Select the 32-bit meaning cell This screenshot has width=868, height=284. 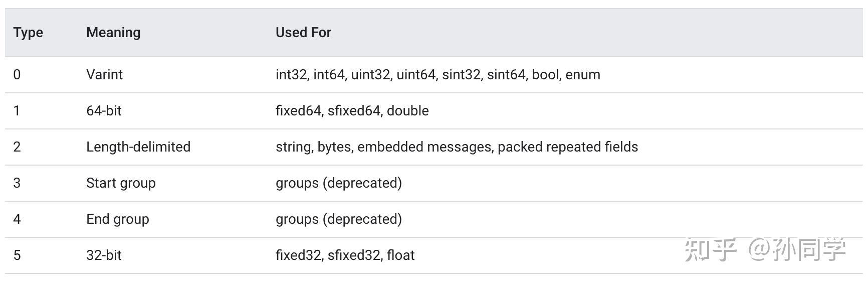104,255
